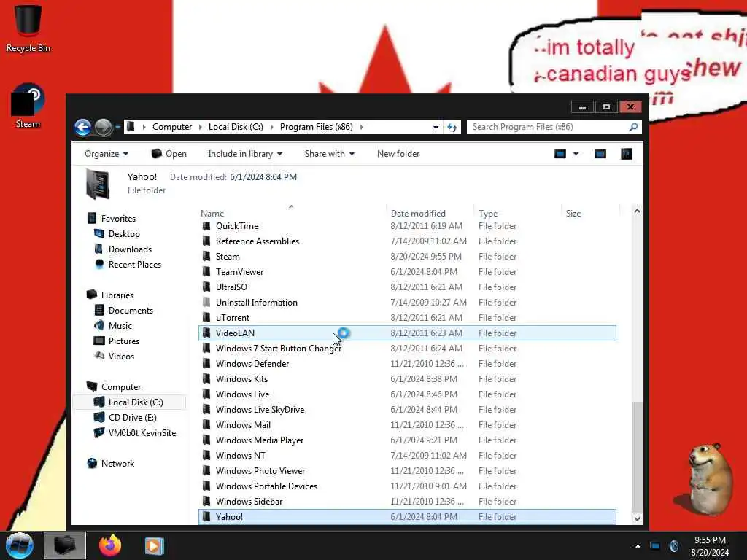Select the Windows Kits folder icon
747x560 pixels.
(206, 379)
